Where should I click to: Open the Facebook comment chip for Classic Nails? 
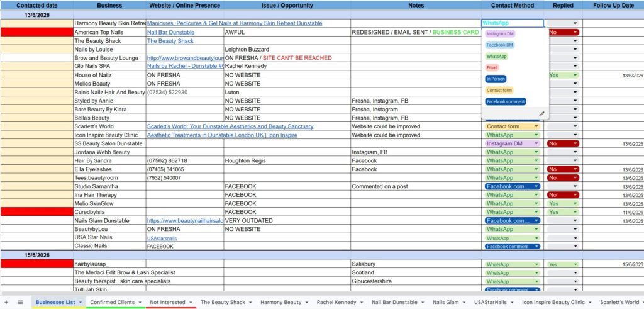[512, 247]
